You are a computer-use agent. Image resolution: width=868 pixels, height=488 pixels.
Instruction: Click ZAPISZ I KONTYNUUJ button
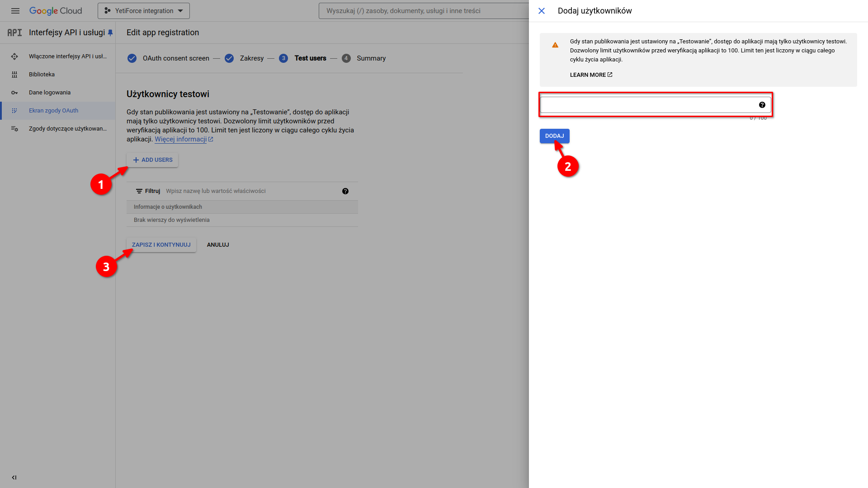pos(161,245)
